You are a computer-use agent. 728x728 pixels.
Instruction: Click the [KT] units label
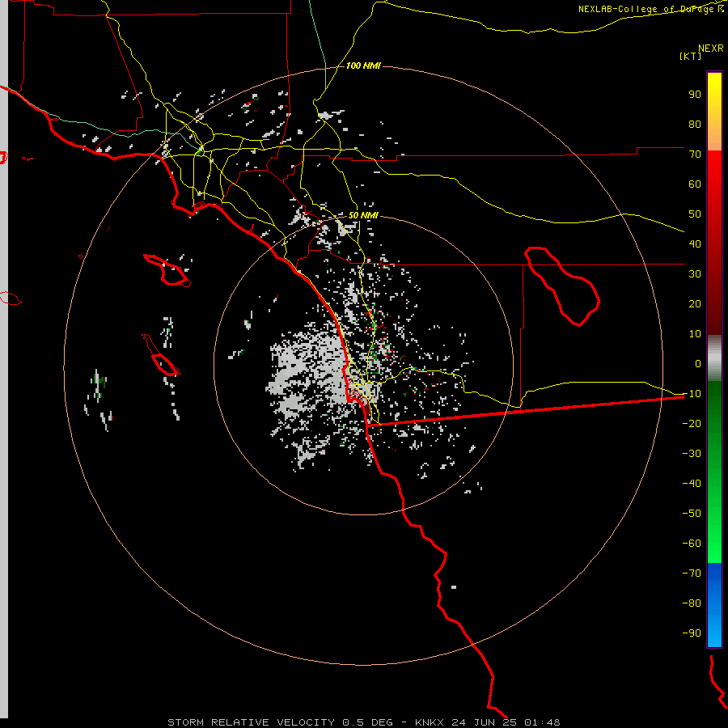click(690, 56)
